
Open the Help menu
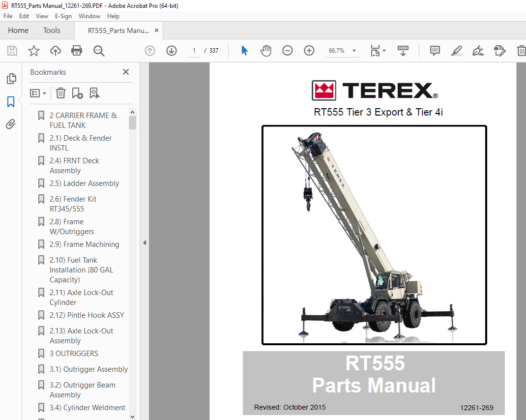pyautogui.click(x=113, y=16)
